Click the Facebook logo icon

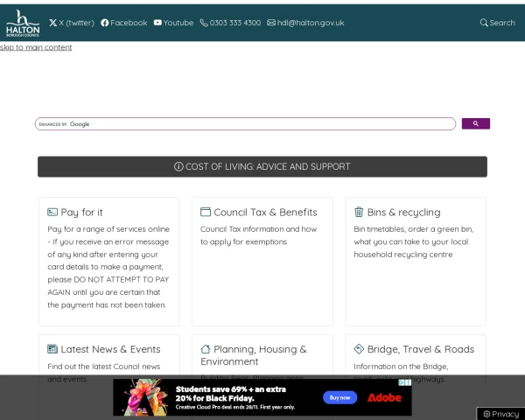[x=104, y=23]
